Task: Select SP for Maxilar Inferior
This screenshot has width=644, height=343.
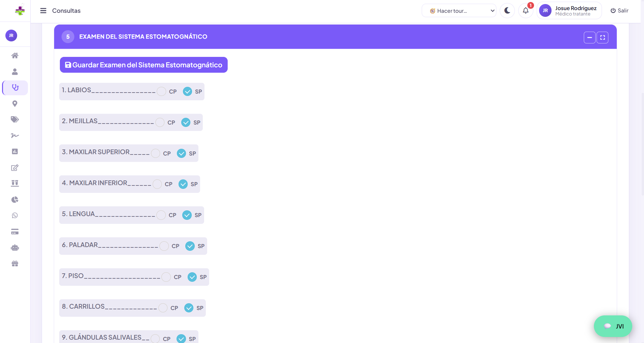Action: point(183,184)
